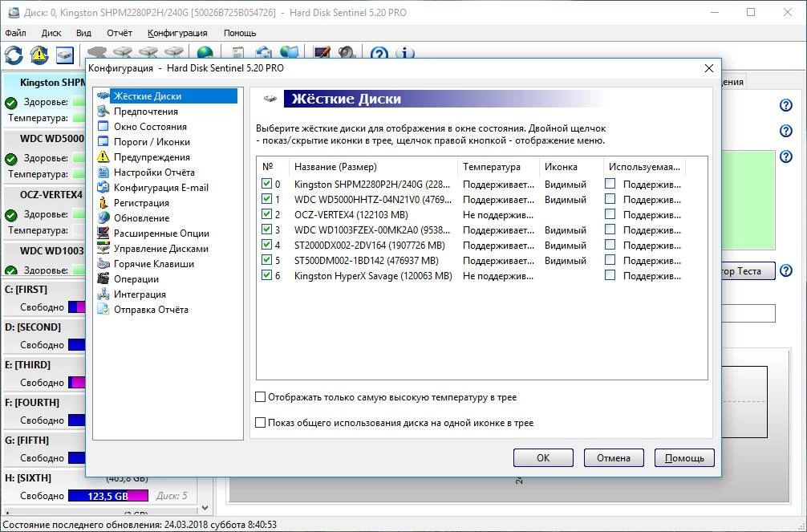Viewport: 807px width, 532px height.
Task: Open Интеграция via its sidebar icon
Action: click(103, 294)
